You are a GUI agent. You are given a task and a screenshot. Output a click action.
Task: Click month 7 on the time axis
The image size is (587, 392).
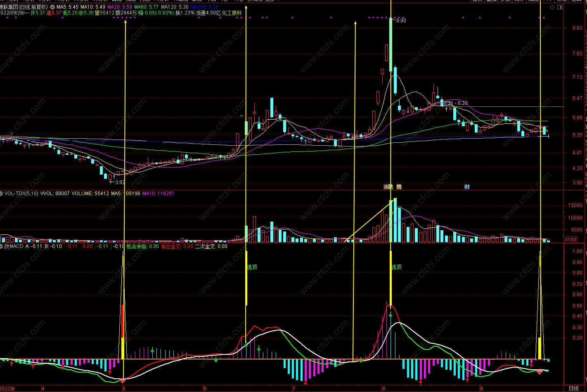point(293,389)
